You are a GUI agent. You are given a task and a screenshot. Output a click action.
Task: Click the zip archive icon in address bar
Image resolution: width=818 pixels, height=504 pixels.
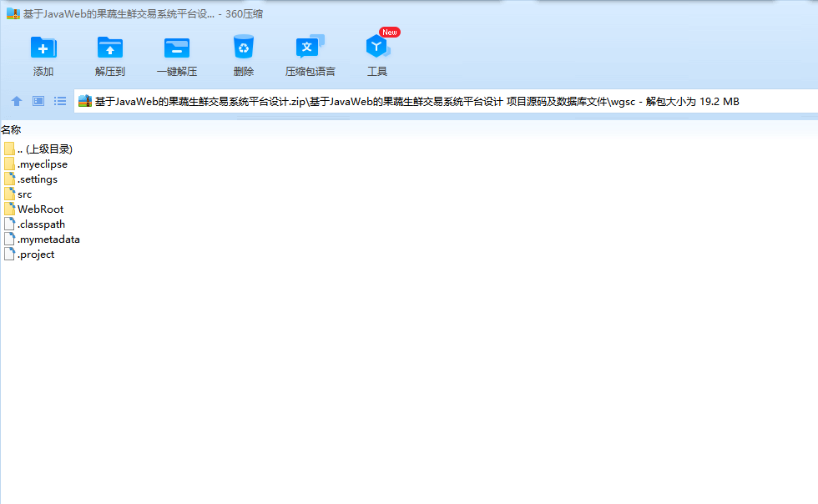point(85,101)
